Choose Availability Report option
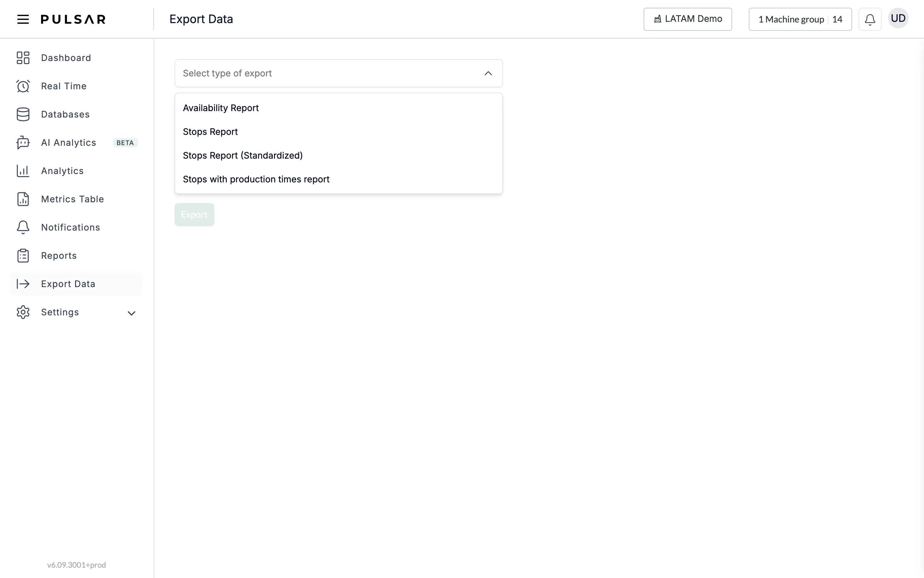Viewport: 924px width, 578px height. click(339, 108)
